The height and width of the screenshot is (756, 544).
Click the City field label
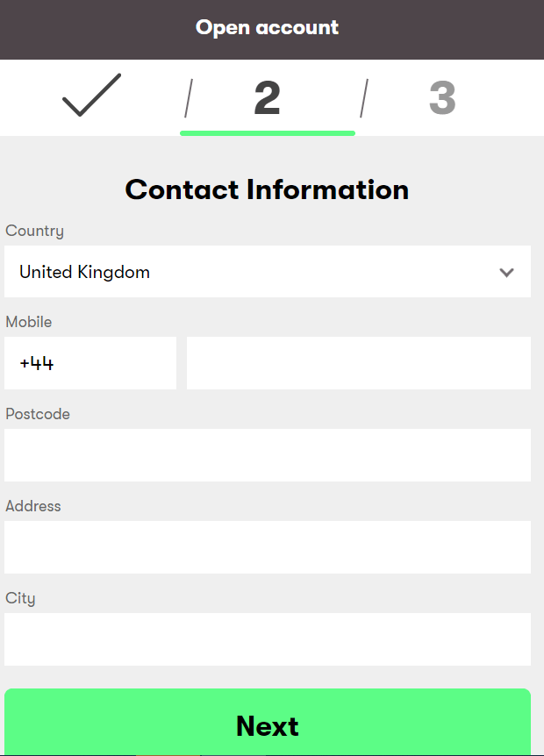(20, 598)
